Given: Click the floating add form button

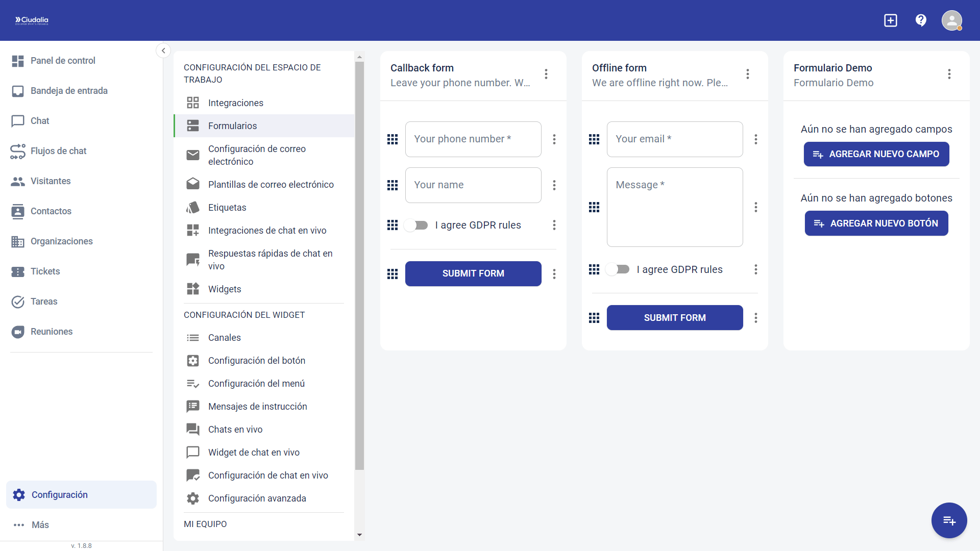Looking at the screenshot, I should (x=949, y=520).
